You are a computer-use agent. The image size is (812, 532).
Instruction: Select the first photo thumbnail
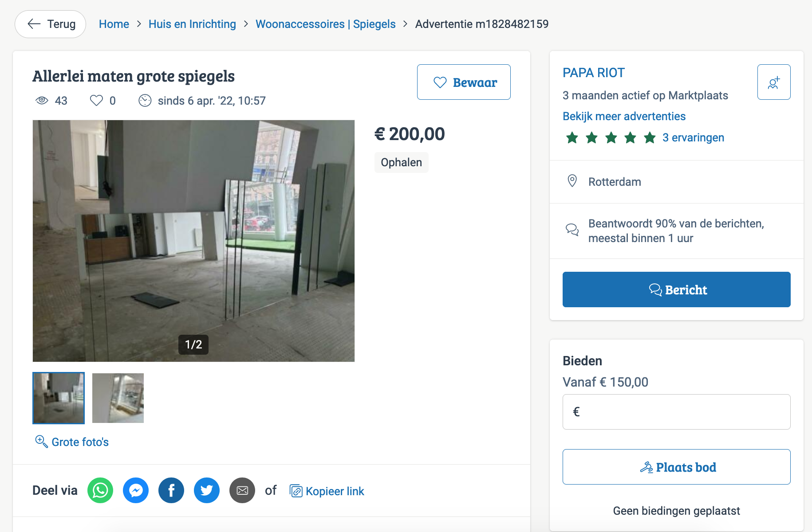[x=59, y=398]
